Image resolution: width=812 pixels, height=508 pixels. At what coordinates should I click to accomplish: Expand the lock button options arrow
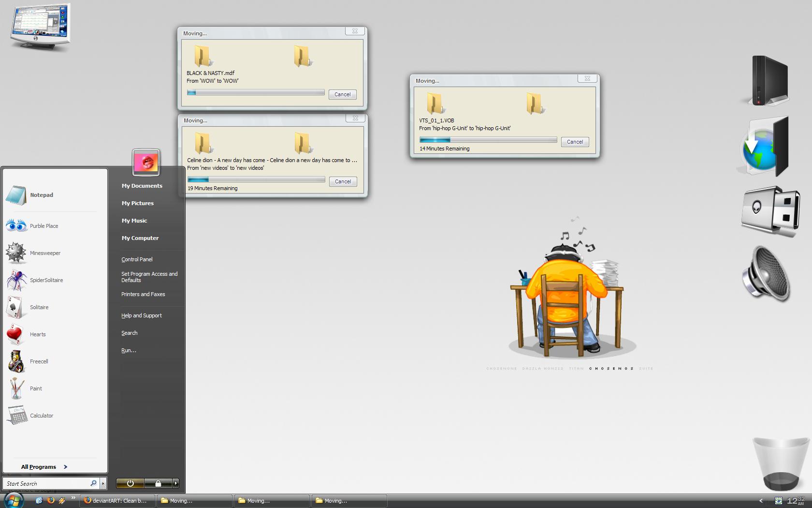coord(175,483)
